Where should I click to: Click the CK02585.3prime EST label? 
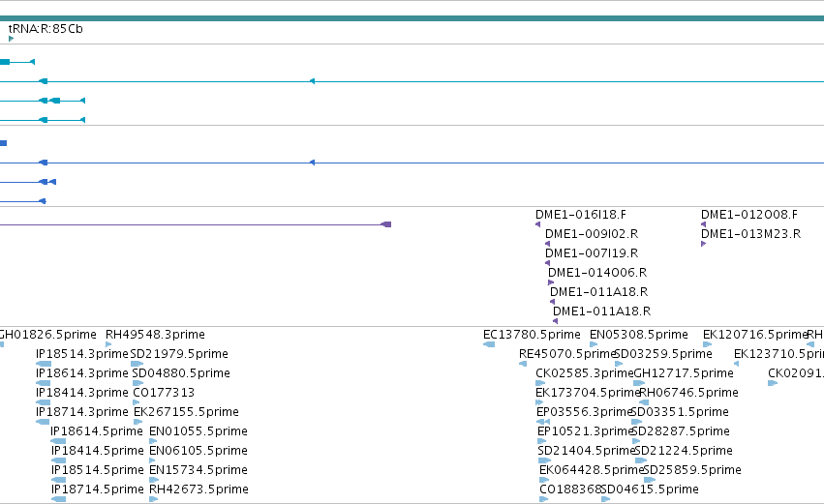click(x=585, y=373)
